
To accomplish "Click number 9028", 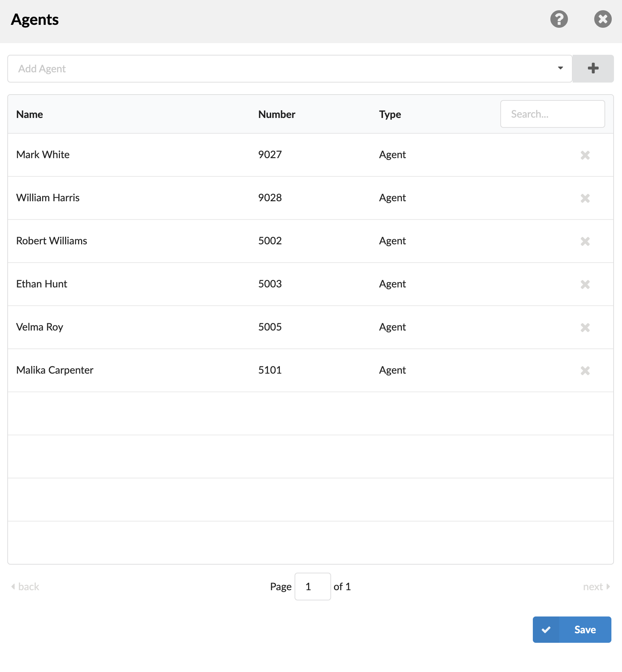I will 270,198.
